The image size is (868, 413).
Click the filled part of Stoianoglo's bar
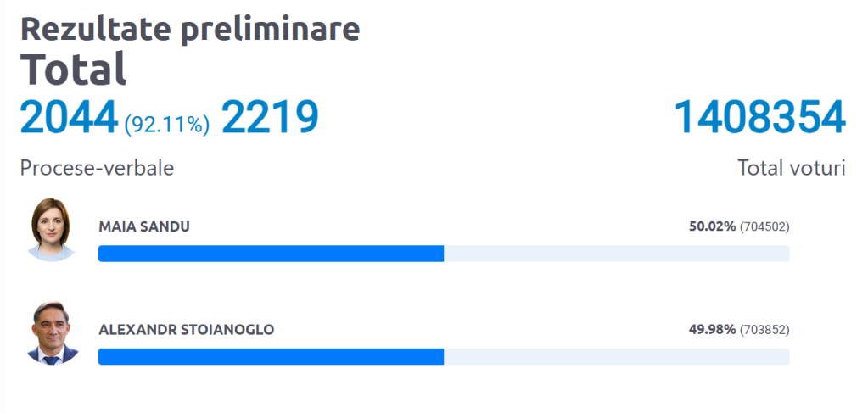(271, 357)
